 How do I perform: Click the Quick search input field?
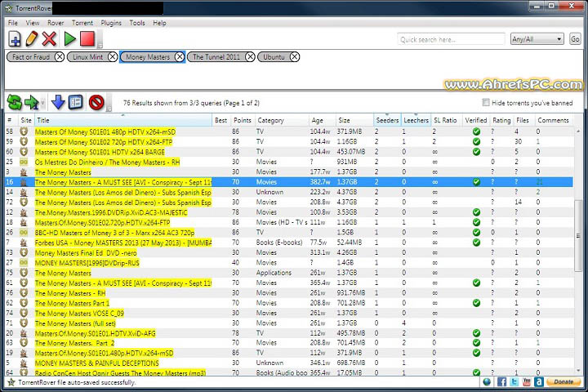(x=451, y=39)
